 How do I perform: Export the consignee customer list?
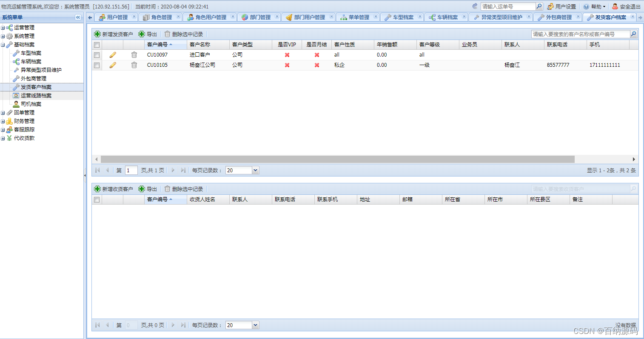coord(148,189)
